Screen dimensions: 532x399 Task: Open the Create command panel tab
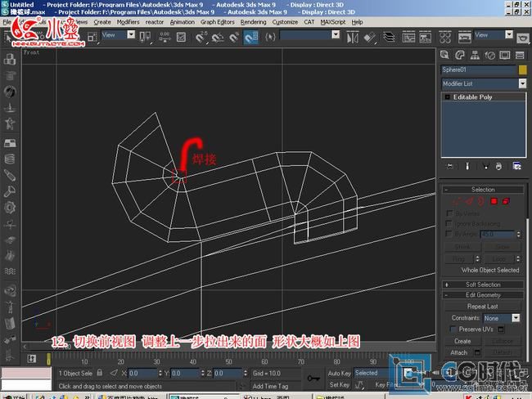(x=444, y=55)
